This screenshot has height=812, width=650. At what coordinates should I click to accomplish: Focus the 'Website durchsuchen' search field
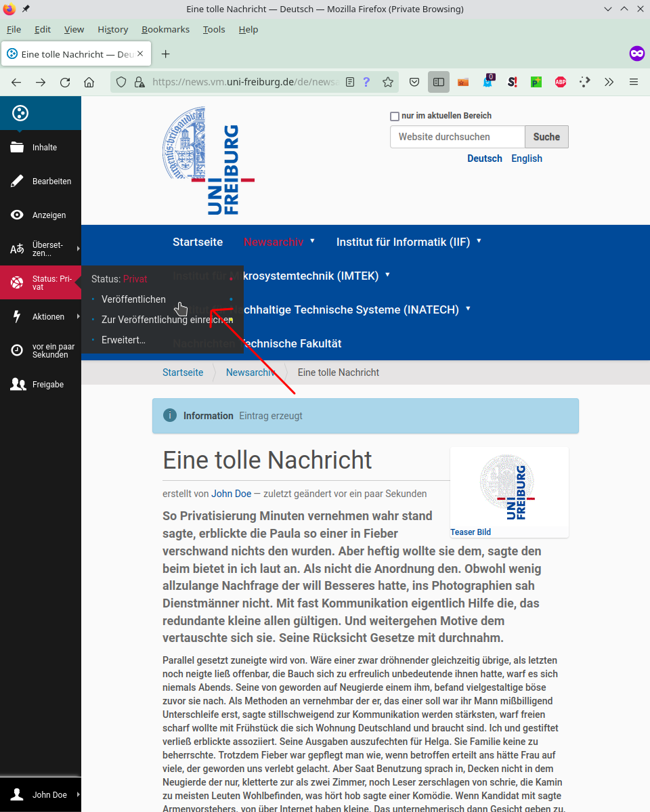[x=458, y=137]
